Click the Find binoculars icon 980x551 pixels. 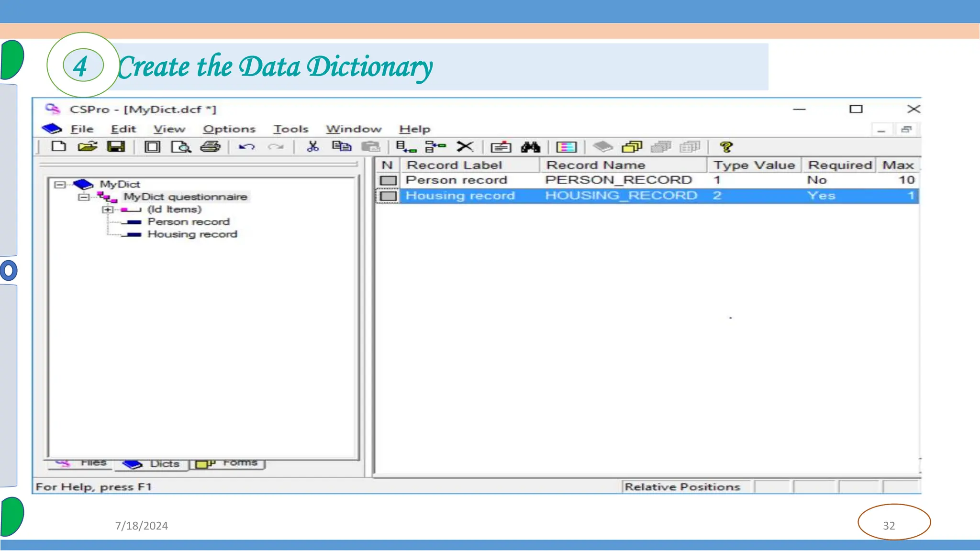pyautogui.click(x=530, y=147)
